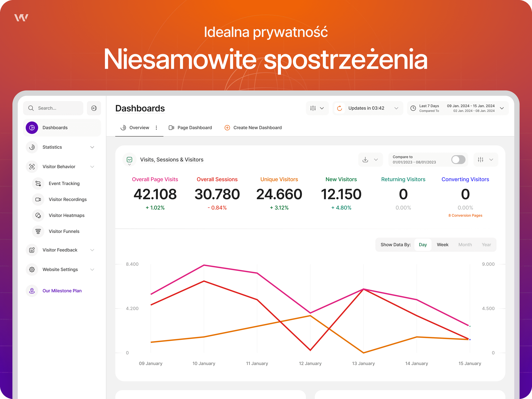The width and height of the screenshot is (532, 399).
Task: Click into the Search input field
Action: pos(53,108)
